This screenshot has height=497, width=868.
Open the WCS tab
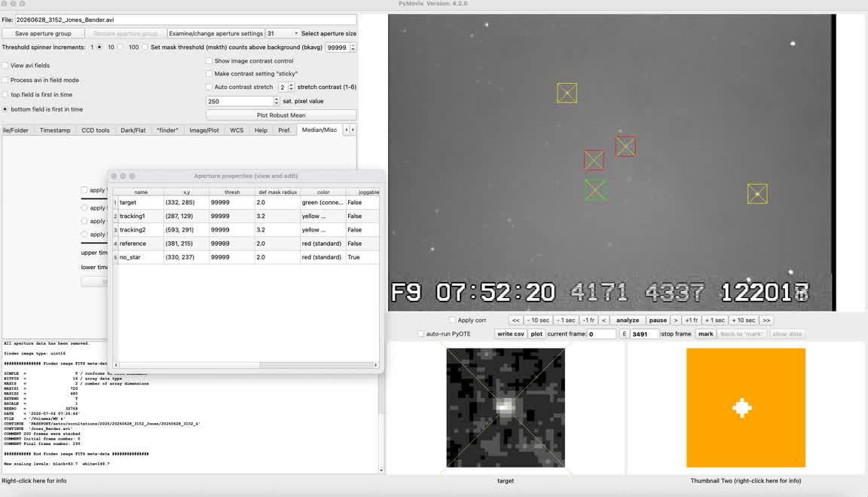coord(237,130)
